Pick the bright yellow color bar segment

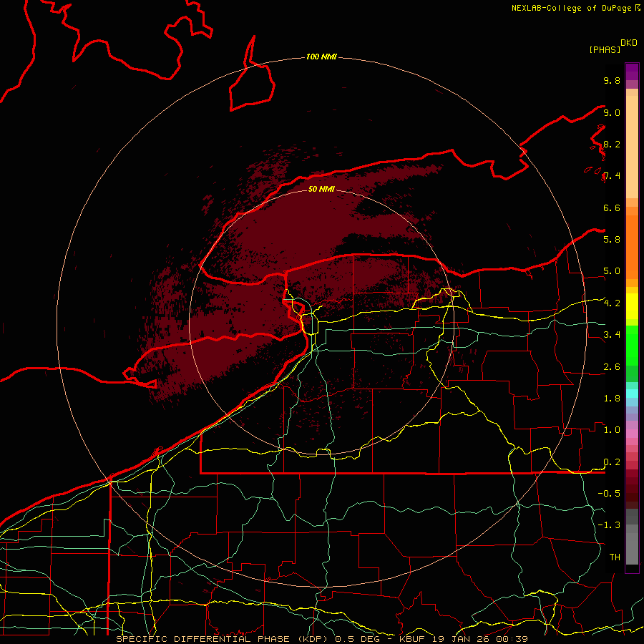tap(632, 306)
